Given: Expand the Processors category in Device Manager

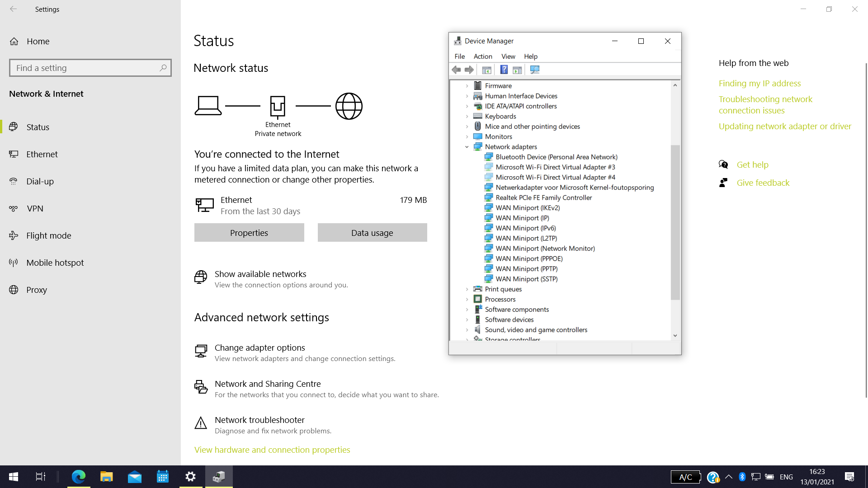Looking at the screenshot, I should point(467,299).
